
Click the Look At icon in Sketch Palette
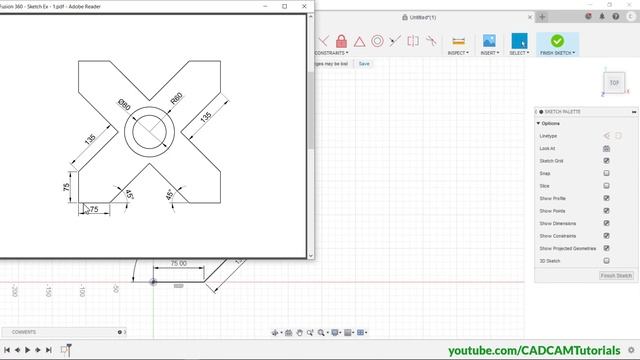tap(607, 149)
